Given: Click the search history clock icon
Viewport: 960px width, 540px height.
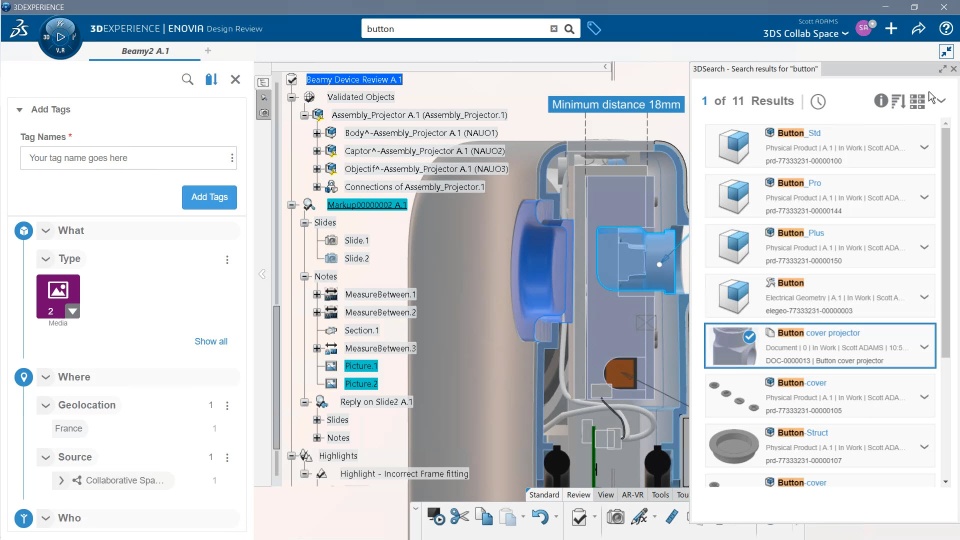Looking at the screenshot, I should tap(818, 101).
